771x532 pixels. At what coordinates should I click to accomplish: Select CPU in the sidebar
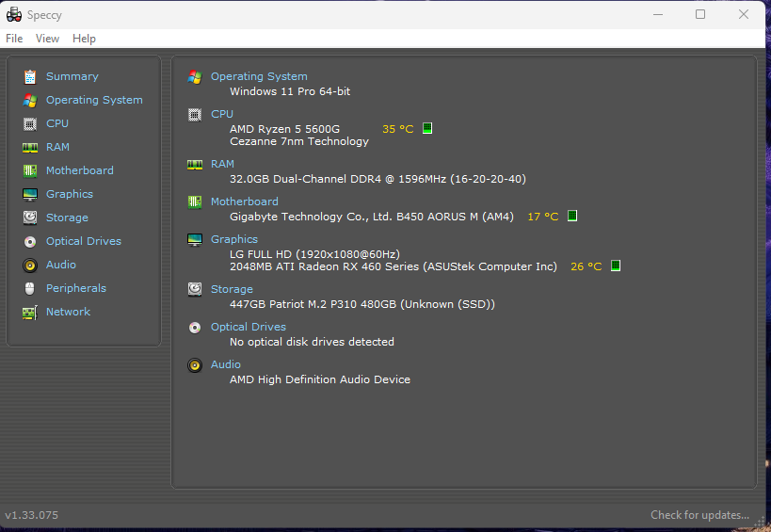tap(57, 124)
